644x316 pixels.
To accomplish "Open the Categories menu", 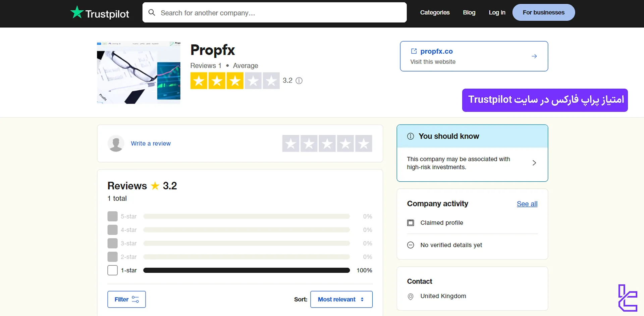I will (x=435, y=12).
